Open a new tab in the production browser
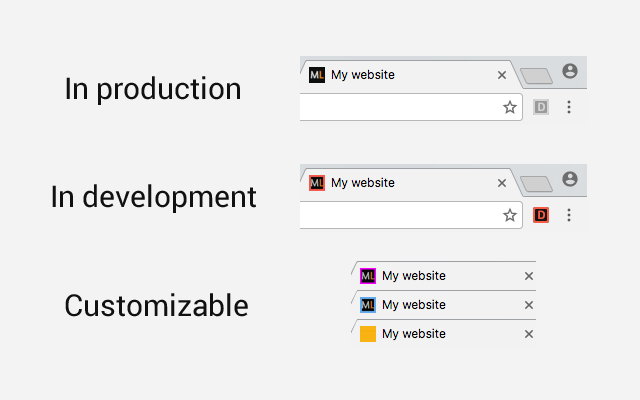Screen dimensions: 640x400 point(537,76)
